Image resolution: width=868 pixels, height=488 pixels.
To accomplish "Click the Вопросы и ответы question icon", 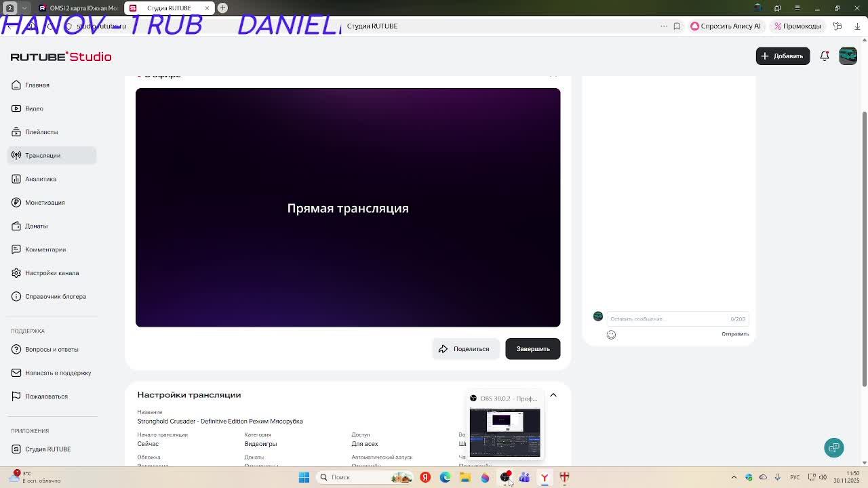I will tap(16, 349).
